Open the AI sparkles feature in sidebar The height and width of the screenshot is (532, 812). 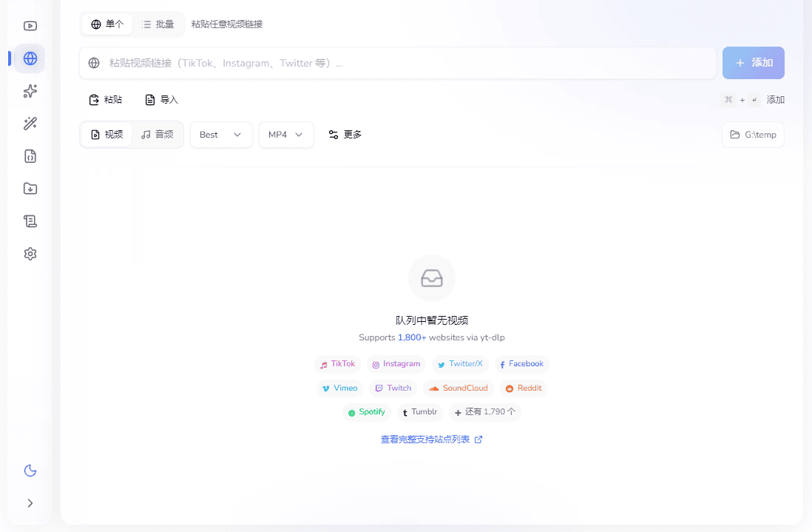click(30, 91)
